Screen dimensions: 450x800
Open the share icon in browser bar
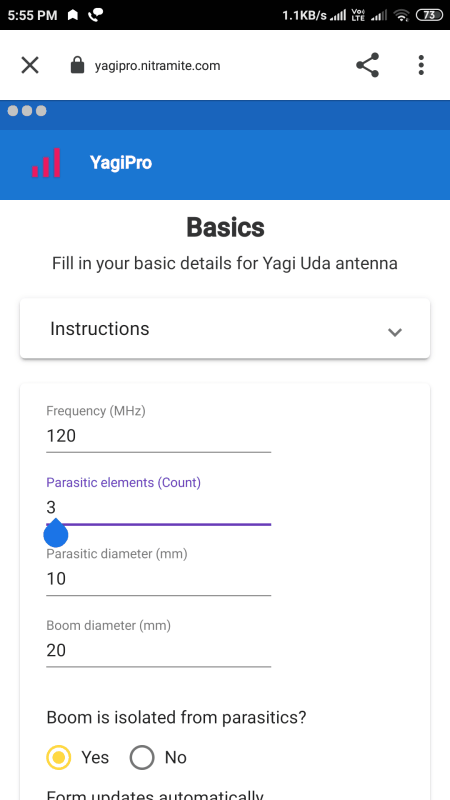point(367,65)
